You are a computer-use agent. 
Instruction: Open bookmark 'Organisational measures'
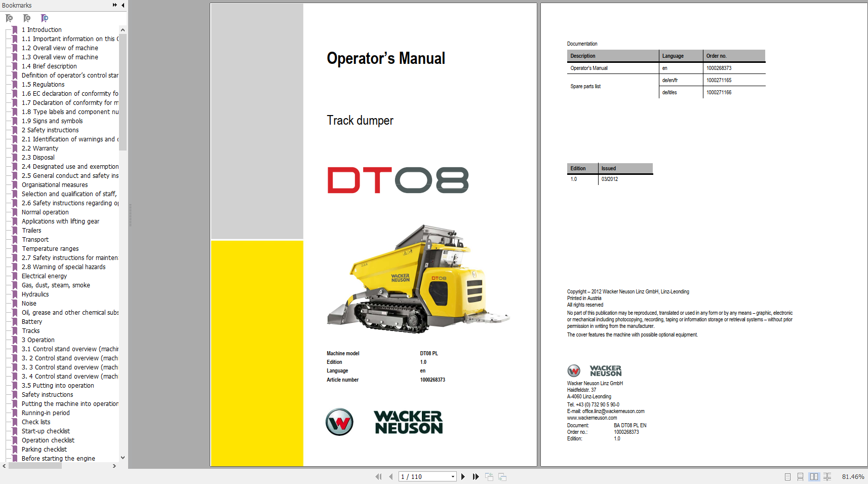[55, 185]
